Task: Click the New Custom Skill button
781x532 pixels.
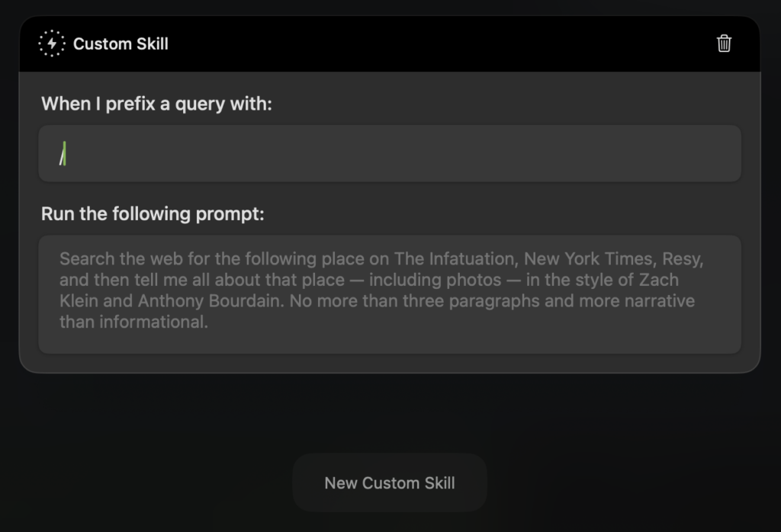Action: click(x=390, y=482)
